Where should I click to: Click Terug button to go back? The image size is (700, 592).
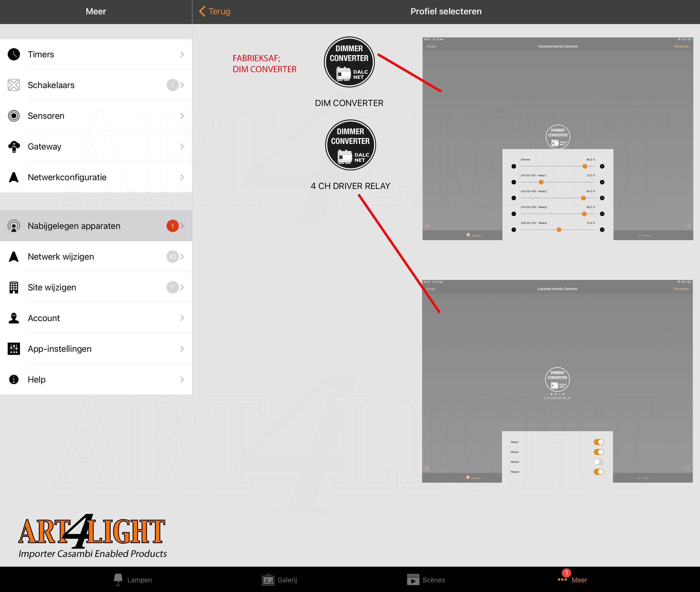[214, 10]
